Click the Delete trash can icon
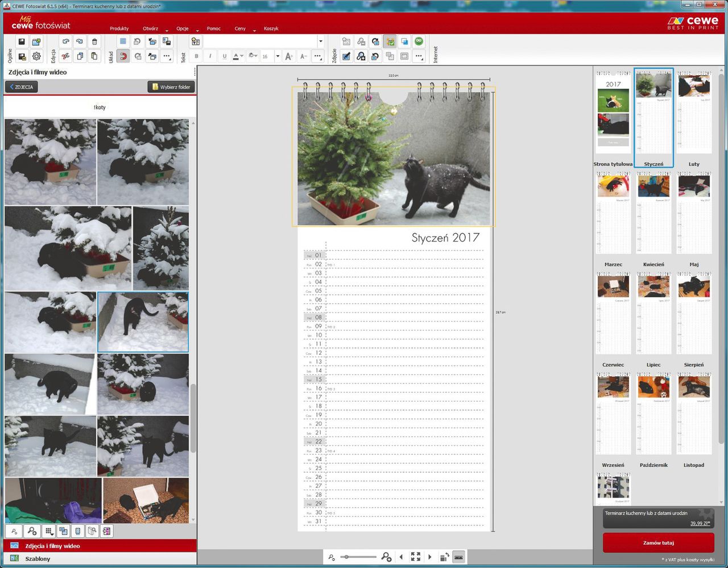The image size is (728, 568). pyautogui.click(x=94, y=42)
